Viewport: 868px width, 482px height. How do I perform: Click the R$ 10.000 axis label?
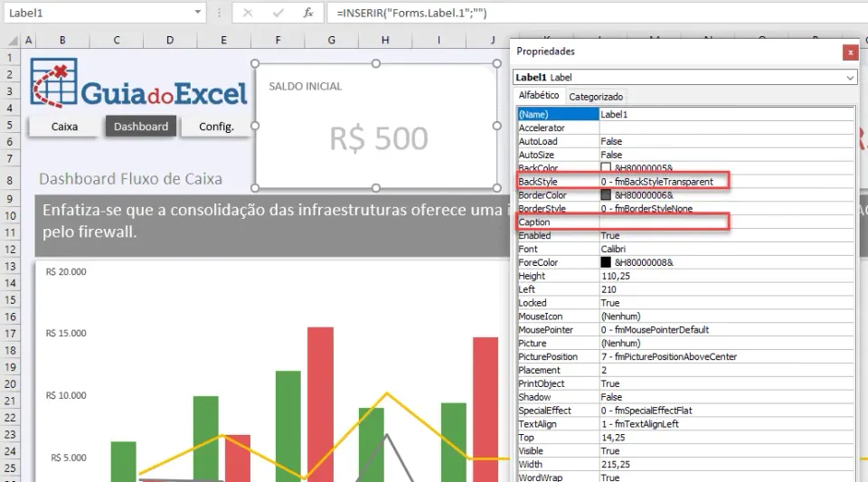(66, 395)
